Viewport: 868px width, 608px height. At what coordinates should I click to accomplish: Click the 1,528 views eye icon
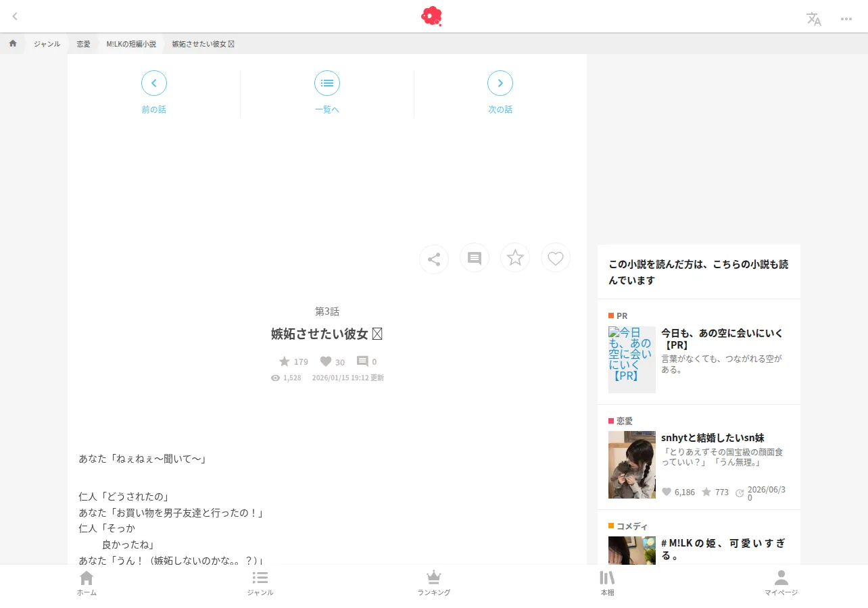(x=275, y=378)
